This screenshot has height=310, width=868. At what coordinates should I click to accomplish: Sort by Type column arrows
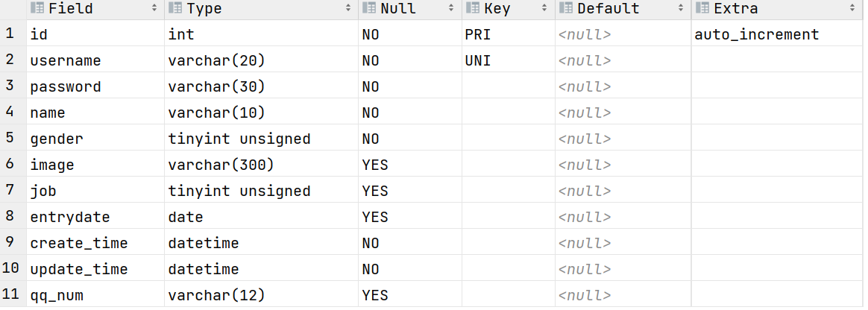(x=348, y=9)
